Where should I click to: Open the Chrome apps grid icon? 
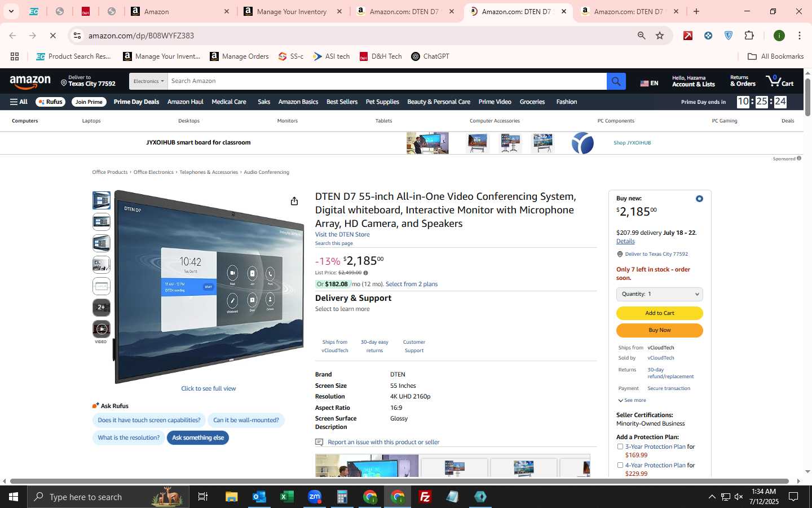pos(15,56)
